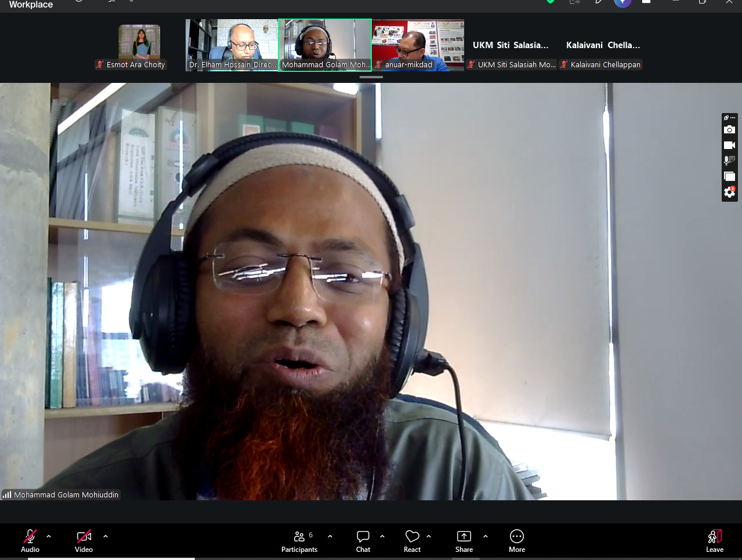Start recording with the camcorder icon

[x=730, y=145]
